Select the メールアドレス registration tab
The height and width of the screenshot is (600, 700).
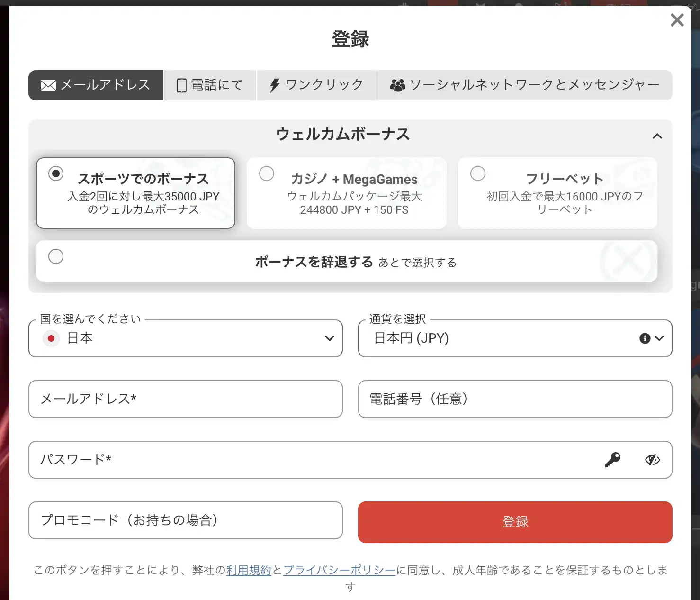click(96, 85)
